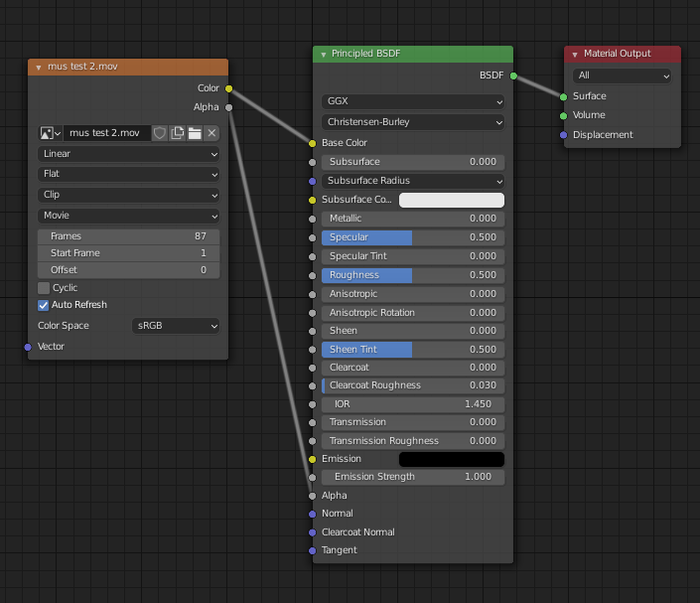Click the Roughness slider

tap(413, 275)
